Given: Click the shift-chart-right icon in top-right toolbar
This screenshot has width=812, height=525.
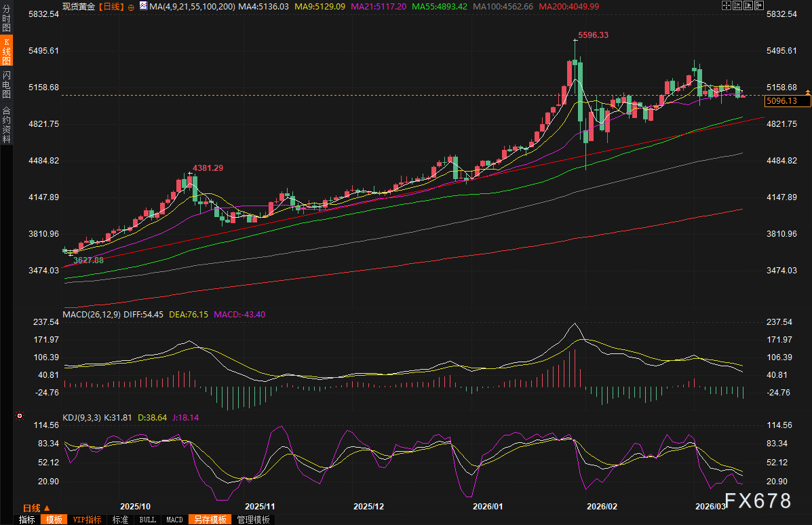Looking at the screenshot, I should tap(758, 5).
